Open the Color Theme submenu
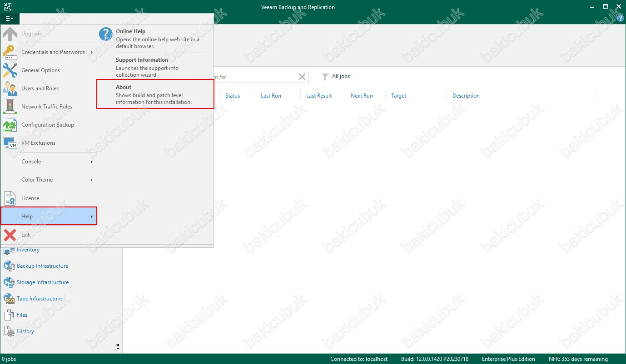Image resolution: width=626 pixels, height=364 pixels. pyautogui.click(x=49, y=180)
